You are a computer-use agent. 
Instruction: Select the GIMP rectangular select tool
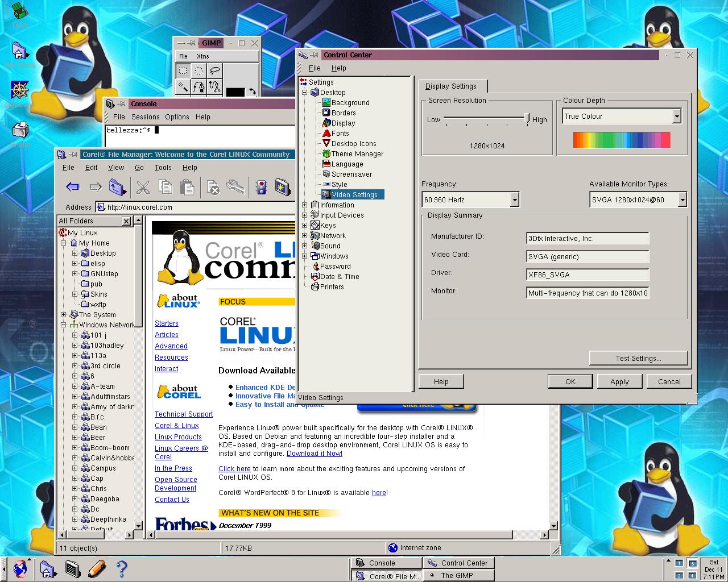pos(183,71)
